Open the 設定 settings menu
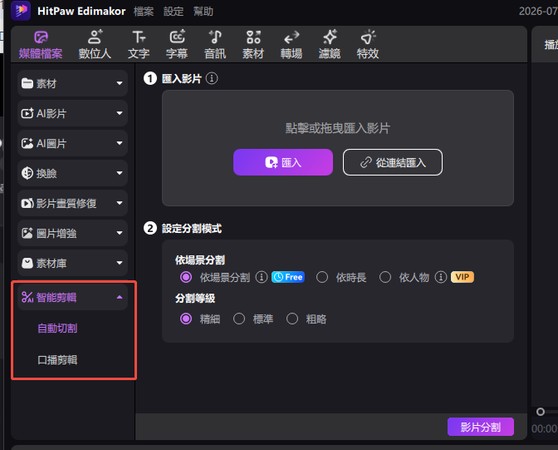 (x=174, y=11)
